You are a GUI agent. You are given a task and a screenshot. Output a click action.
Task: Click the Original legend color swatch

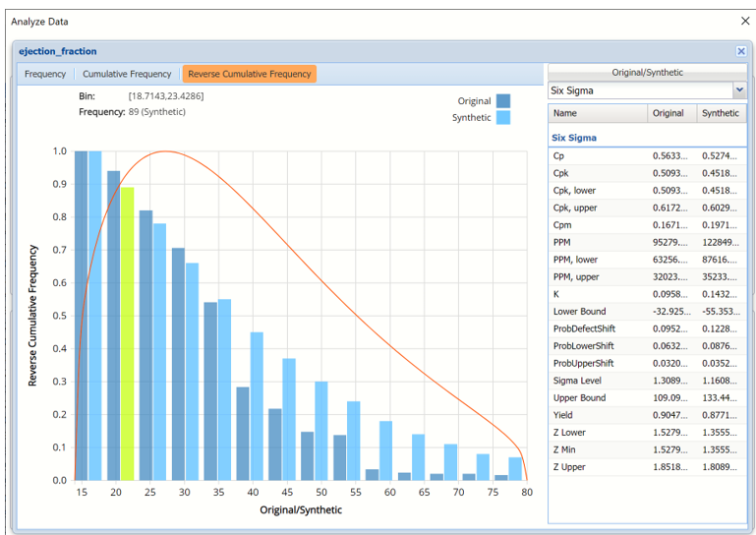(503, 100)
